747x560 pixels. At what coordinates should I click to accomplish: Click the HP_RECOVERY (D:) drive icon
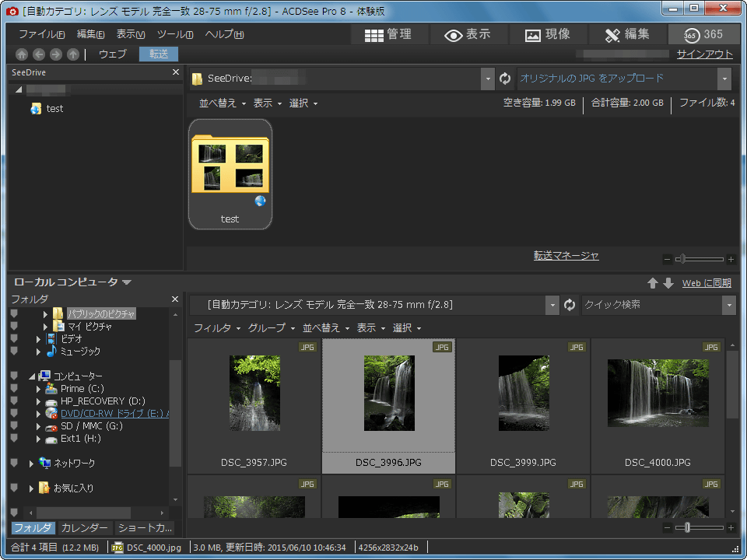pyautogui.click(x=51, y=401)
